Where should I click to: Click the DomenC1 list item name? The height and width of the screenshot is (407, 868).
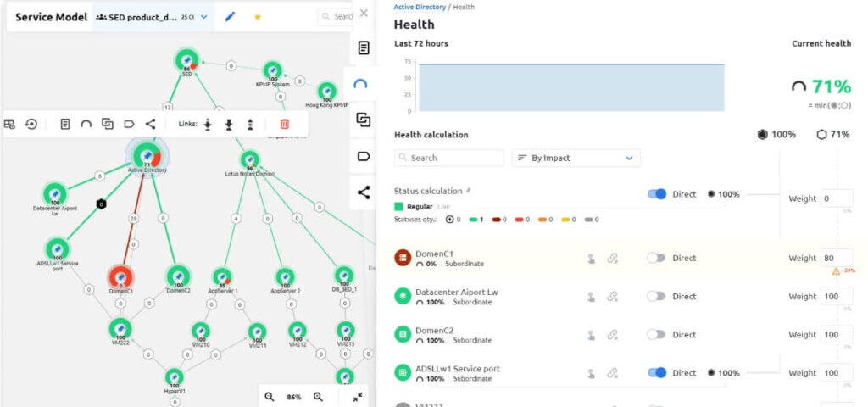435,254
